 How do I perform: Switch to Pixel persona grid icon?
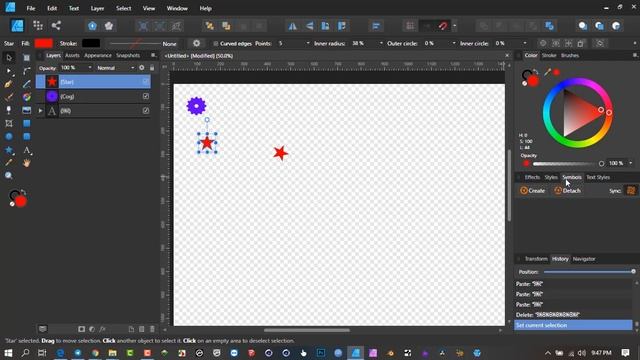[x=38, y=25]
